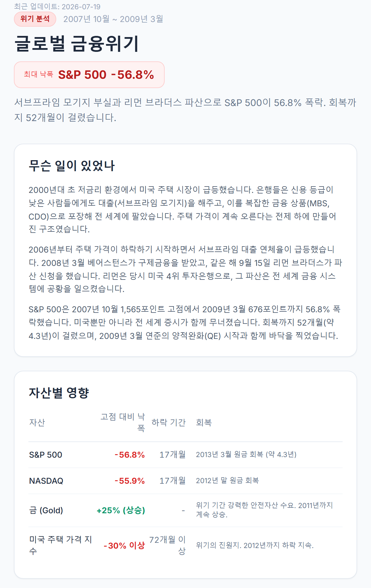Click the -55.9% NASDAQ drop value
This screenshot has width=371, height=588.
click(130, 481)
